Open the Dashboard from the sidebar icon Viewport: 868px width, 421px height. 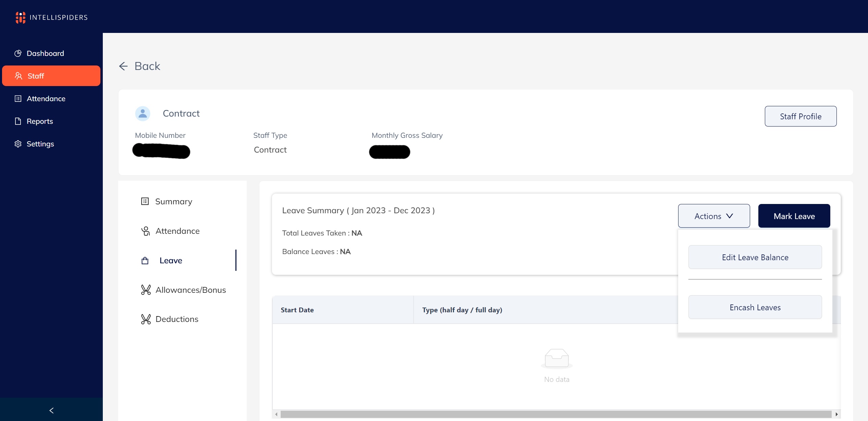18,53
